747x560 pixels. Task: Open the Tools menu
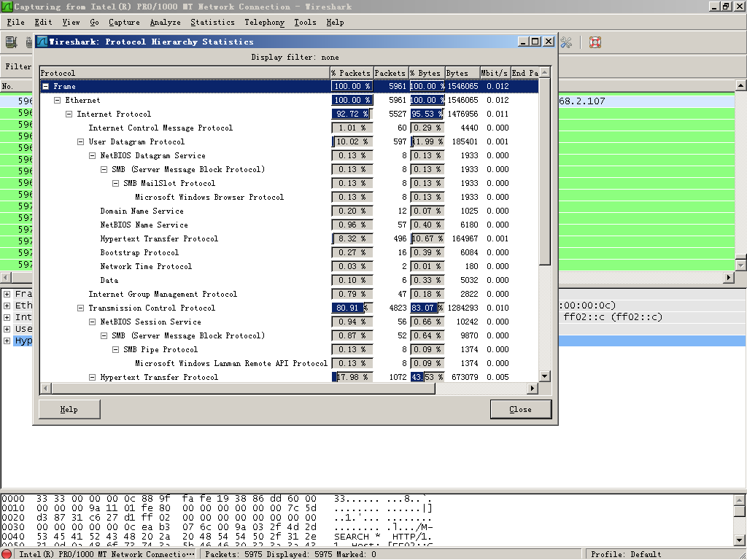pos(305,23)
